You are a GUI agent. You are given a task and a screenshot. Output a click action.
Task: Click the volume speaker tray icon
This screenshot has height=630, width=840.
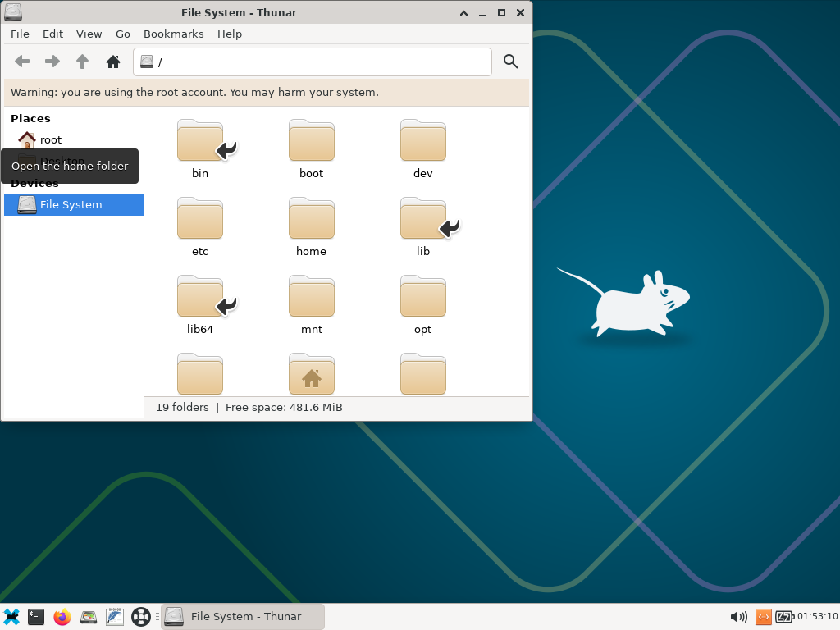pos(739,617)
